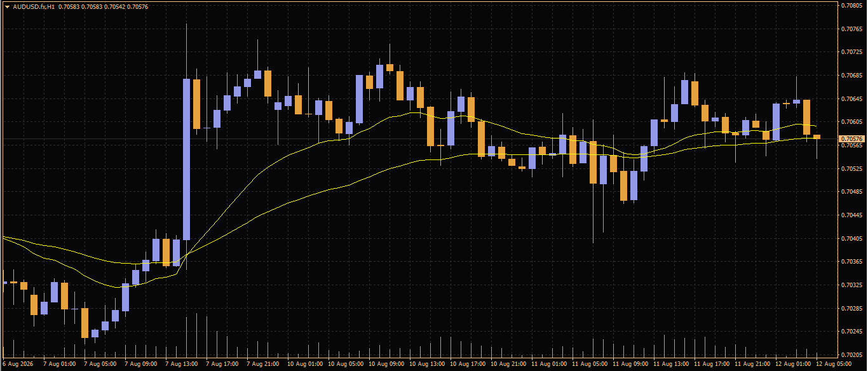Select the 12 Aug 01:00 time label

click(793, 365)
